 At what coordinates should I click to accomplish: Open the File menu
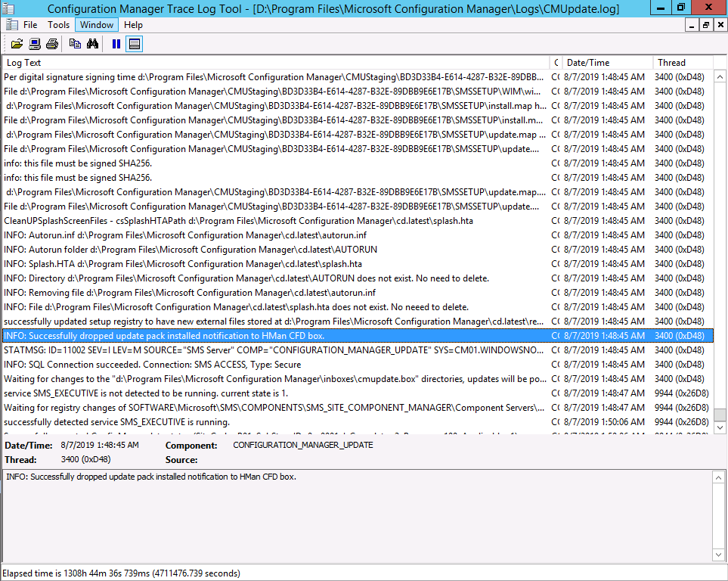(x=30, y=25)
